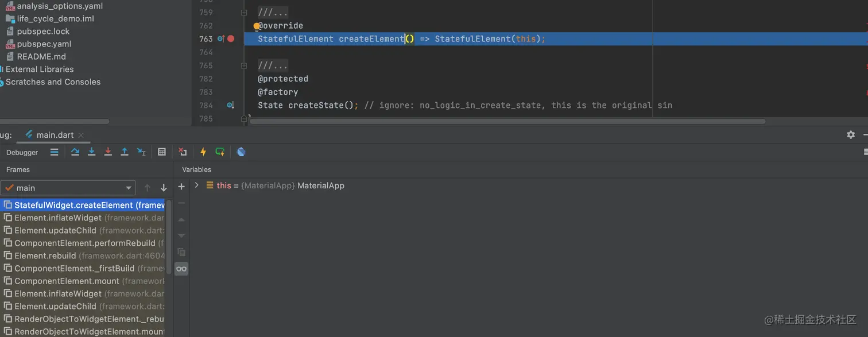The image size is (868, 337).
Task: Click the Step Out icon
Action: 124,152
